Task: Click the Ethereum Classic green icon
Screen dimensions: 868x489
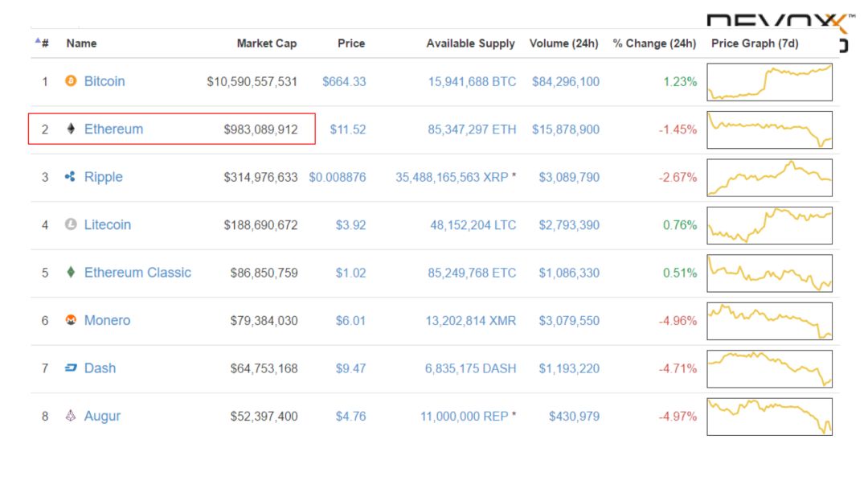Action: pos(71,272)
